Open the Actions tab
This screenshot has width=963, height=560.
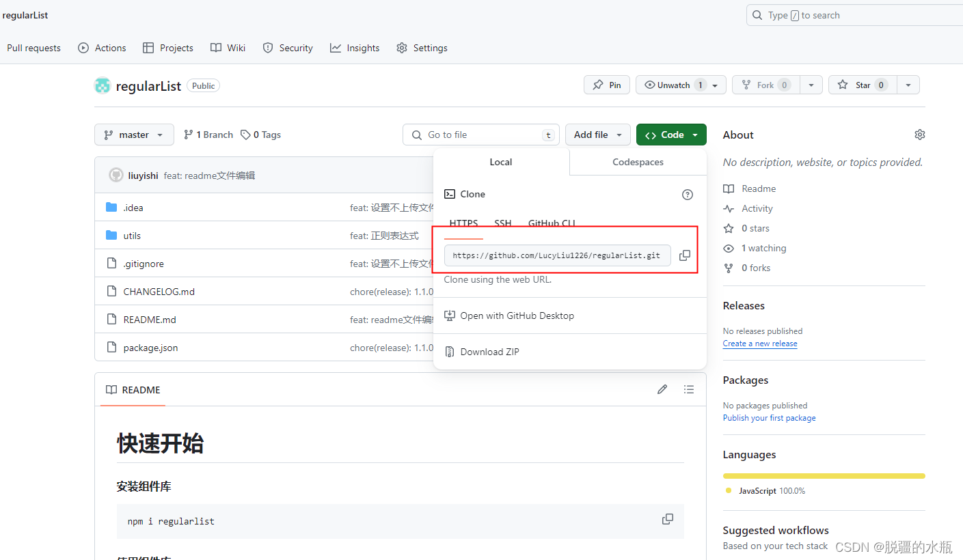click(x=102, y=48)
